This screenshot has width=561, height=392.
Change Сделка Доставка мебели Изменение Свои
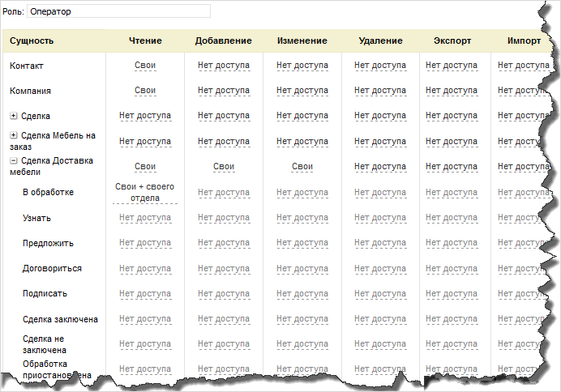[302, 167]
